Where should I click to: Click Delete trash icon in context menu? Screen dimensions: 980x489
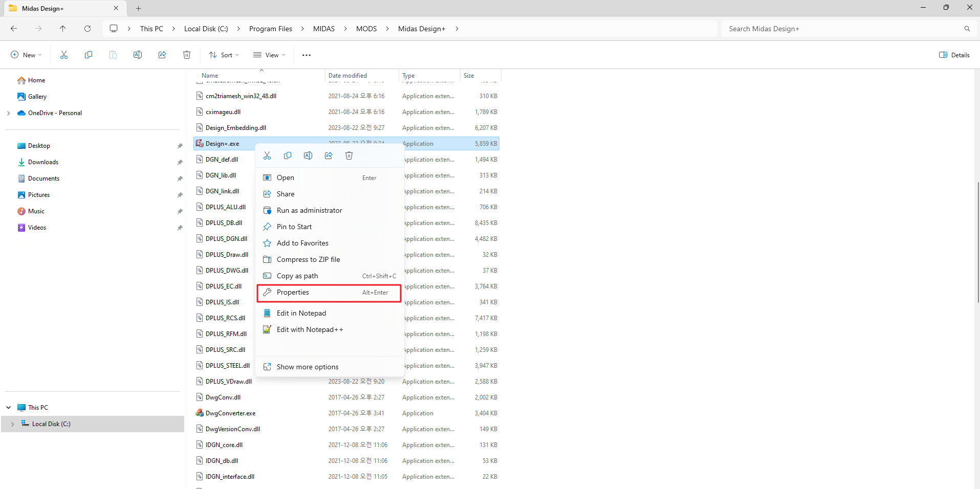coord(349,155)
